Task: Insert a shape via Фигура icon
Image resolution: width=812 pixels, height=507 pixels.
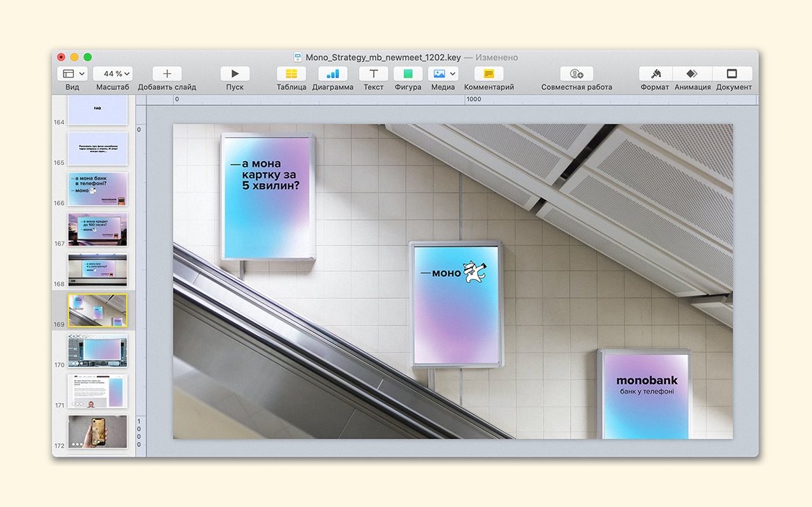Action: point(408,73)
